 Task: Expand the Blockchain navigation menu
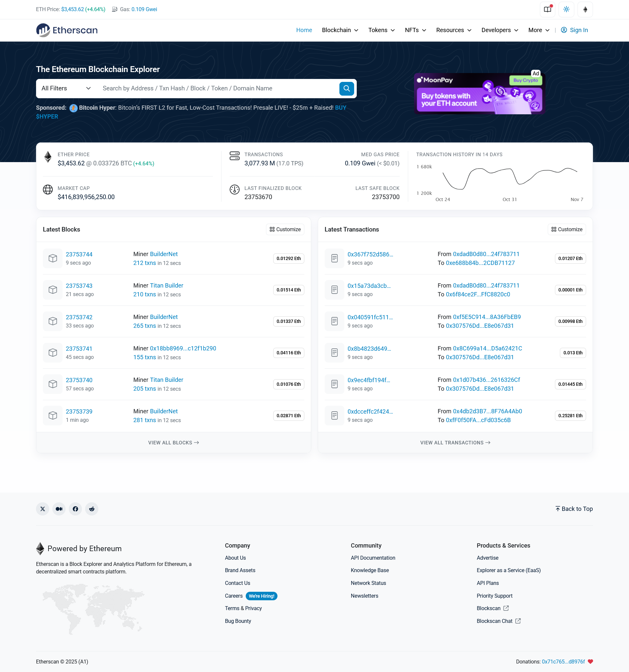(x=339, y=30)
